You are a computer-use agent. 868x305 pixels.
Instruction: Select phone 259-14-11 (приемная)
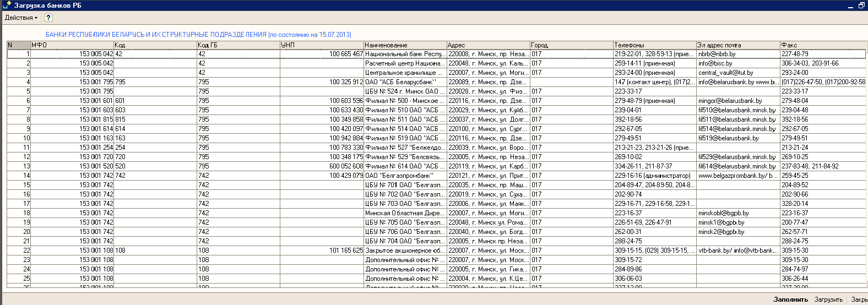(654, 63)
